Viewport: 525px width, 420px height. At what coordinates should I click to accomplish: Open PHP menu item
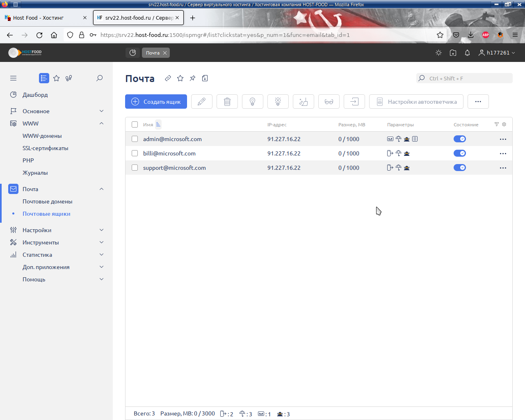(28, 160)
